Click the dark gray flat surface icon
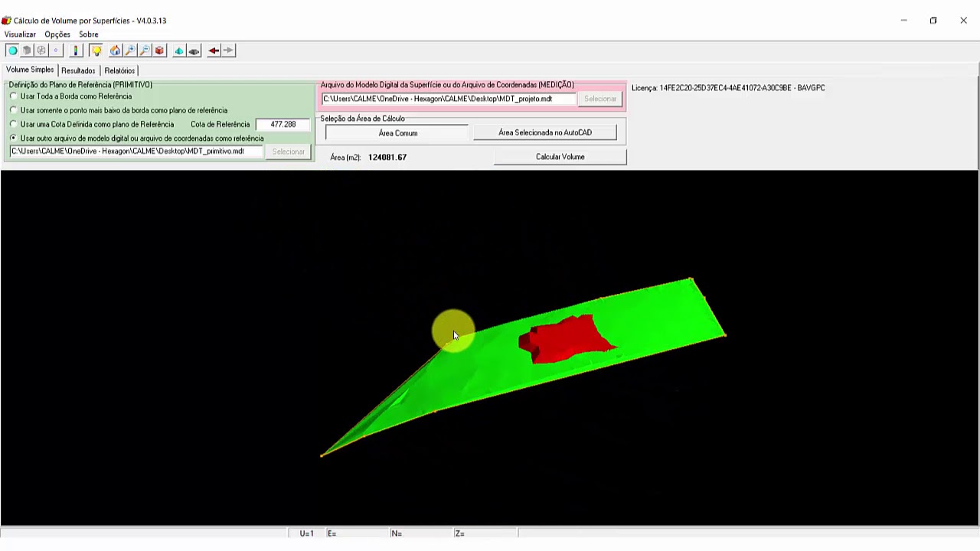Viewport: 980px width, 551px height. (194, 51)
